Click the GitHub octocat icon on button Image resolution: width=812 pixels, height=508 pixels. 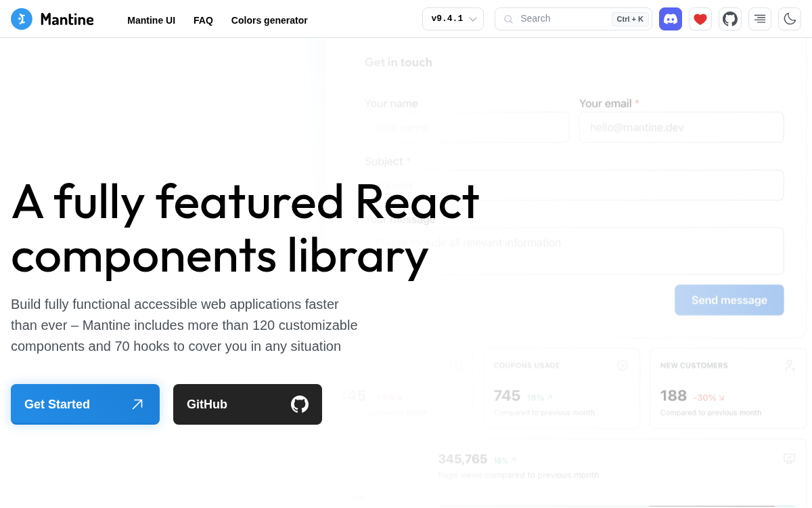[x=300, y=404]
